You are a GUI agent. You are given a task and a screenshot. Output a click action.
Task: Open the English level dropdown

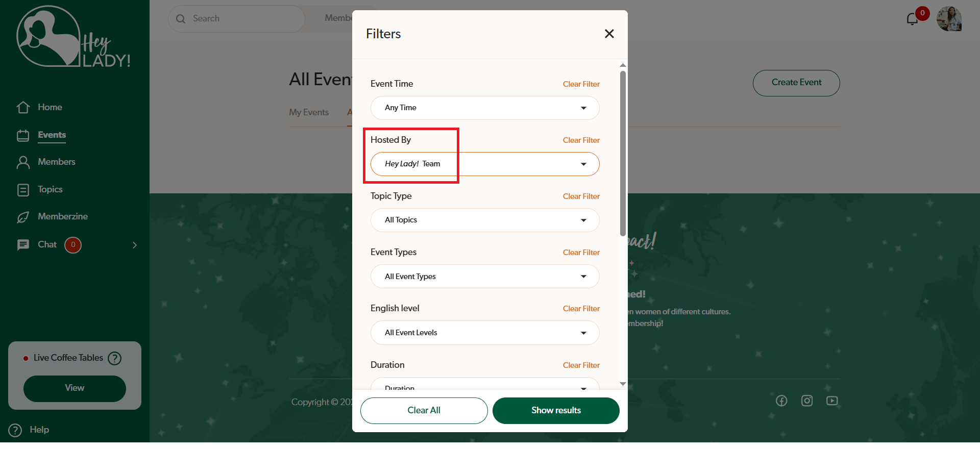(484, 333)
